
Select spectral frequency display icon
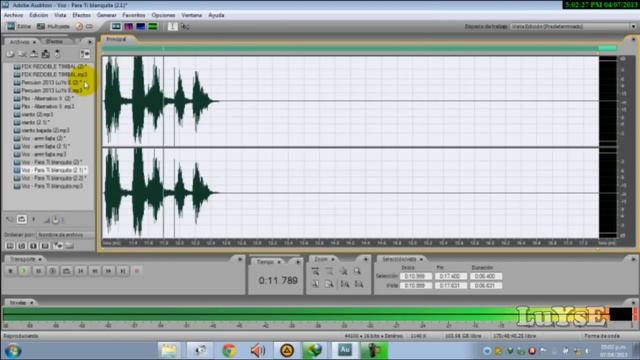[129, 27]
